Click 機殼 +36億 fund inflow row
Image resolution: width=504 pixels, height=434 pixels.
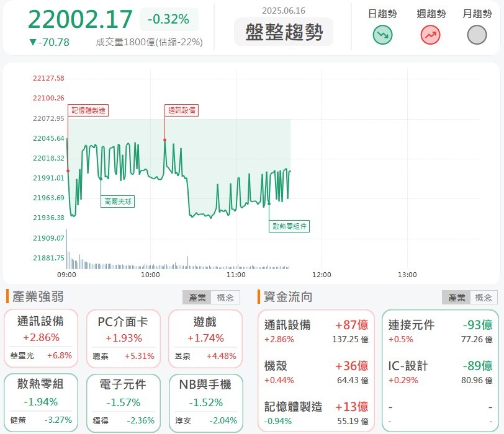(x=317, y=373)
